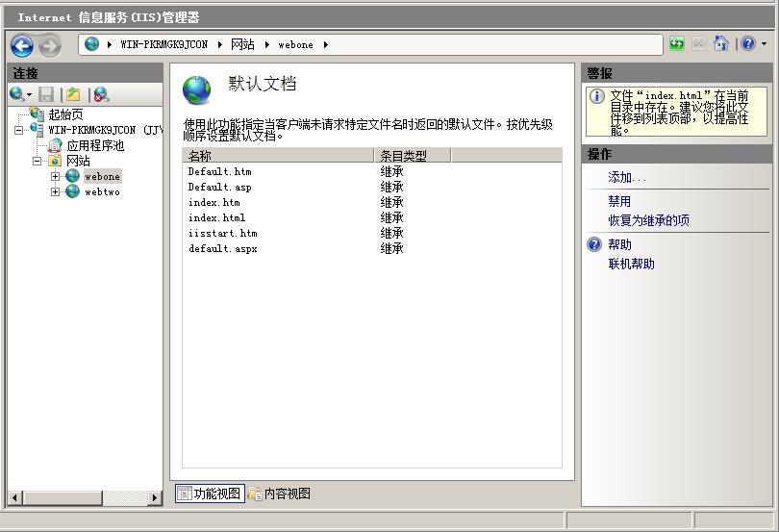Viewport: 779px width, 532px height.
Task: Click arrow after 网站 in breadcrumb
Action: (266, 45)
